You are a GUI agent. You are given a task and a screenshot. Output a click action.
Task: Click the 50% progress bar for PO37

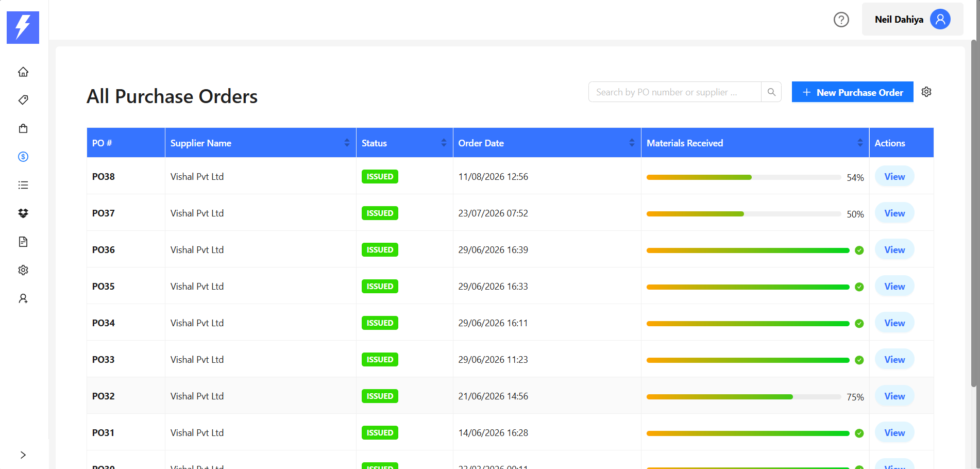744,214
